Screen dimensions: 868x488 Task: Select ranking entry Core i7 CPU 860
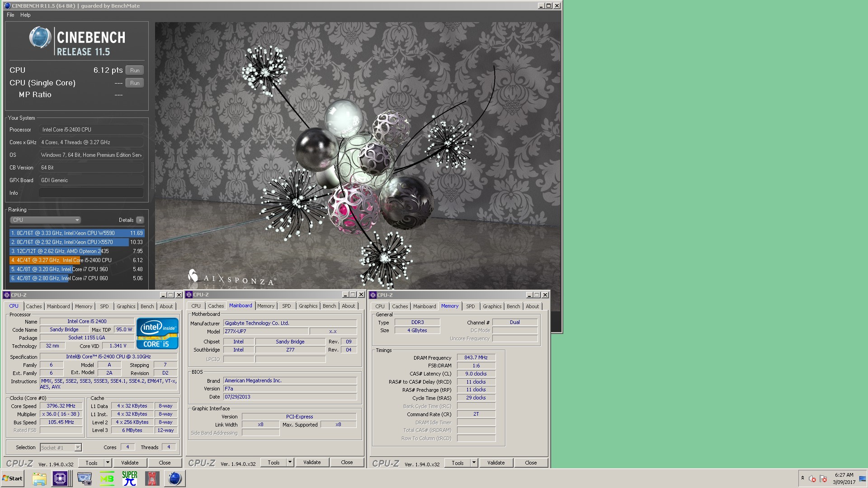[x=77, y=278]
